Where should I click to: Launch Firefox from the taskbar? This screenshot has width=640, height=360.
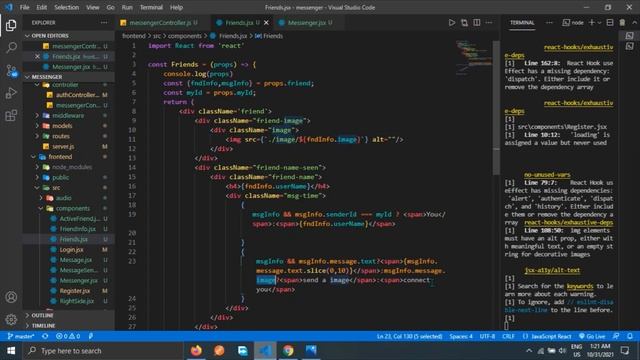click(x=196, y=351)
